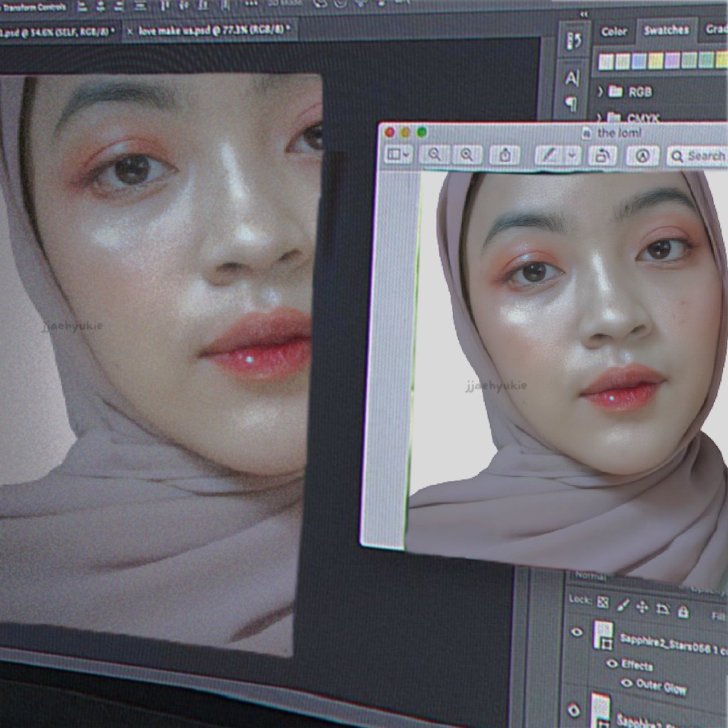Click the Share button in Preview

[x=505, y=155]
